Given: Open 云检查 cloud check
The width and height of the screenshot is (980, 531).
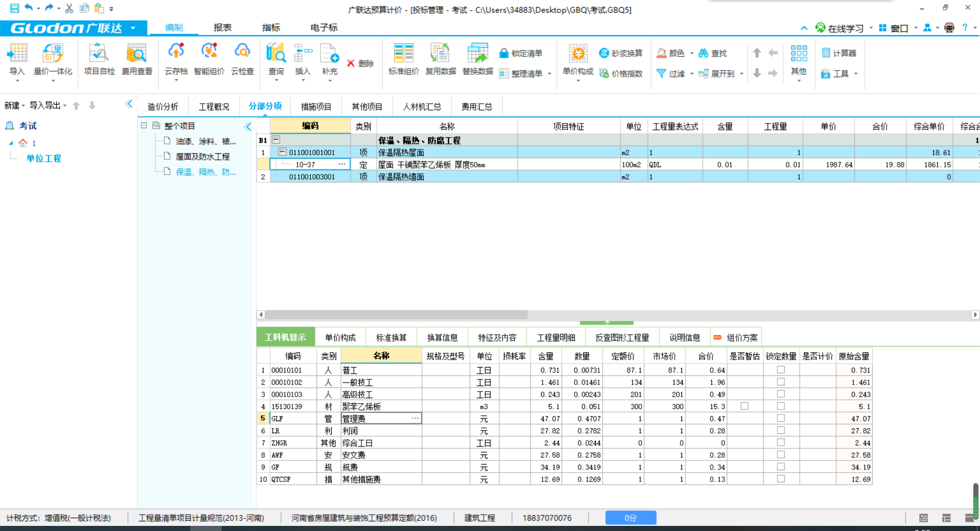Looking at the screenshot, I should [x=242, y=60].
